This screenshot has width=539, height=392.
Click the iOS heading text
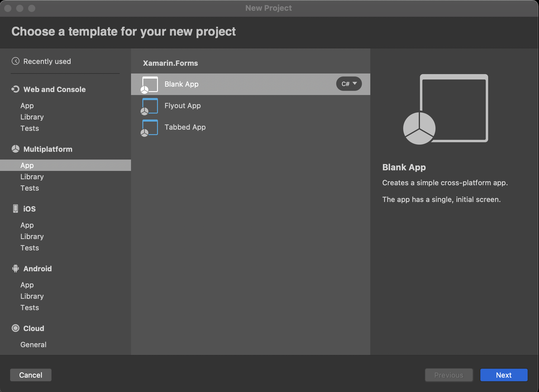29,209
